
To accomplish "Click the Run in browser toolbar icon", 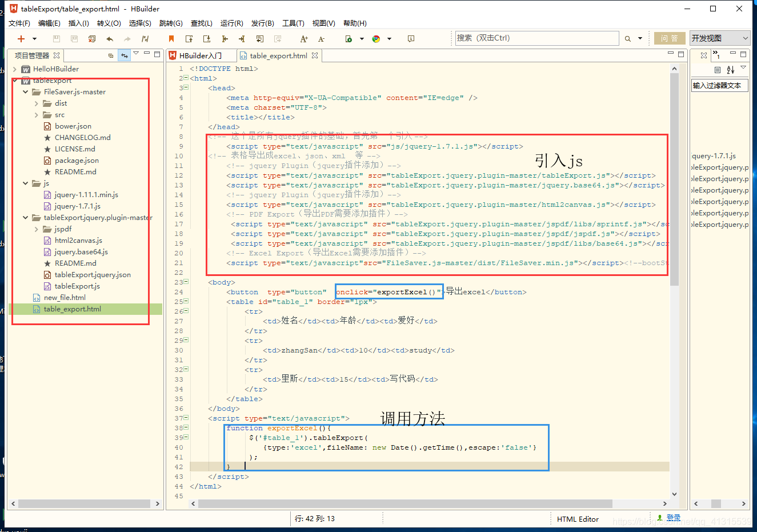I will [x=349, y=39].
